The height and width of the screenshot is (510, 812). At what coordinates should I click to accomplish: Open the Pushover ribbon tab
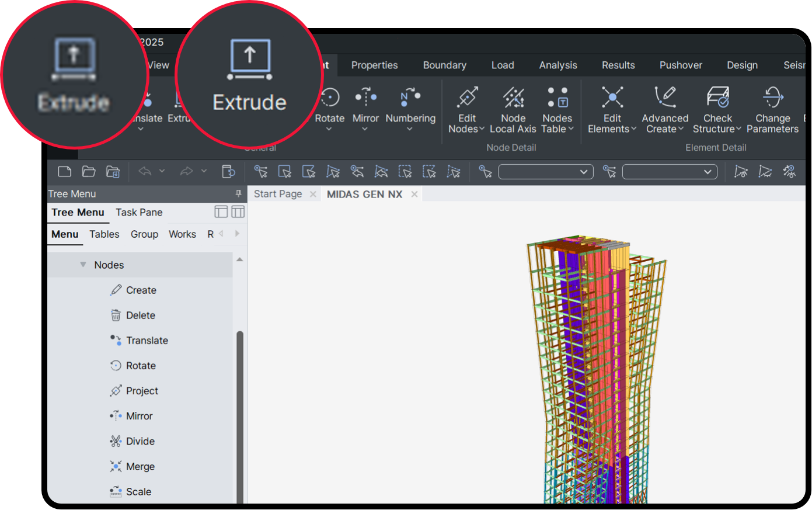pyautogui.click(x=681, y=65)
